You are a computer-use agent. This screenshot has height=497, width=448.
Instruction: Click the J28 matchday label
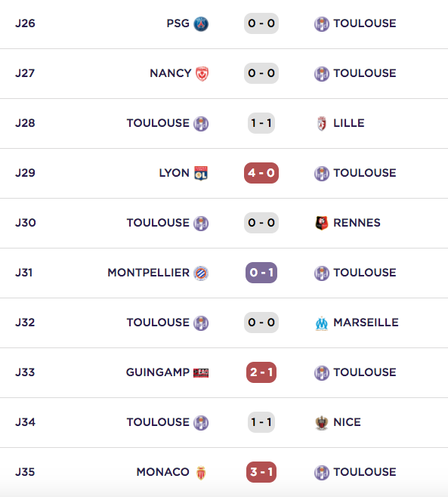point(25,123)
